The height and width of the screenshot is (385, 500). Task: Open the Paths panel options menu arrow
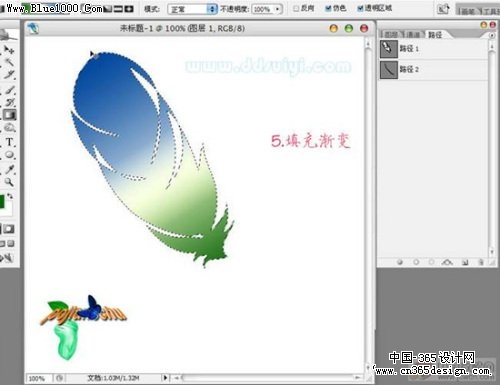(x=492, y=35)
